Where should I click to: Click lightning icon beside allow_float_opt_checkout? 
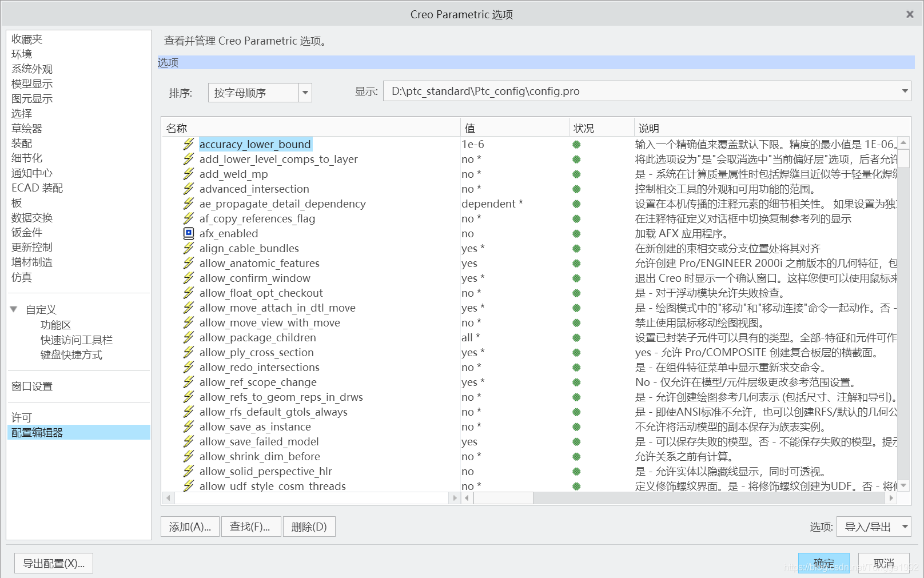click(188, 293)
